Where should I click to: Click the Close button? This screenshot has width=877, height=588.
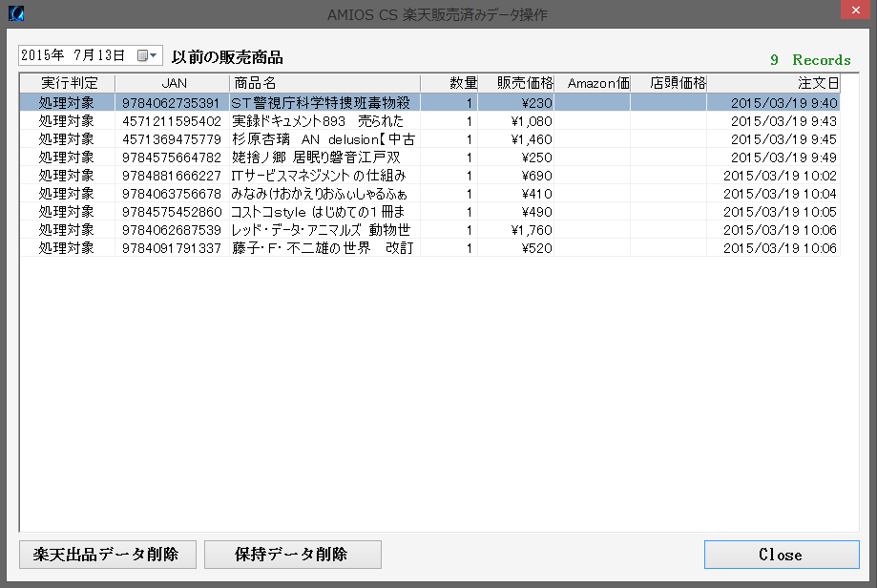(x=782, y=555)
